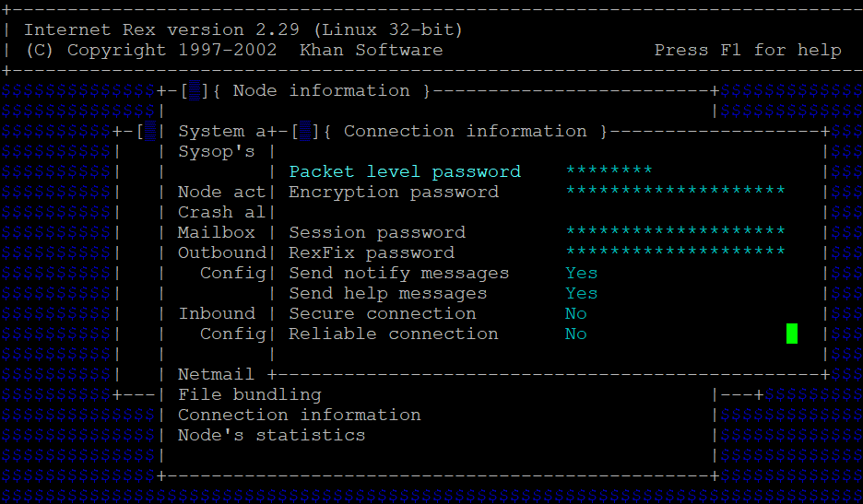Image resolution: width=863 pixels, height=504 pixels.
Task: Select the Inbound Config entry
Action: click(x=222, y=323)
